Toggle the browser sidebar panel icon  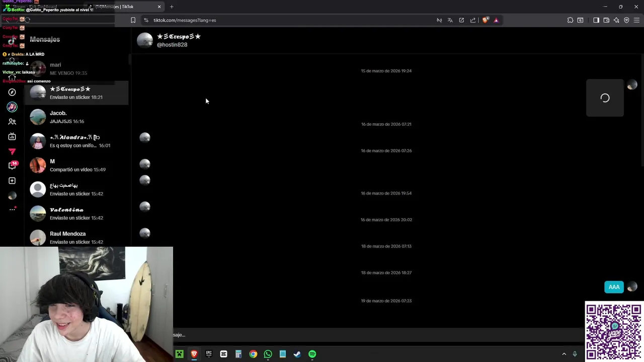pyautogui.click(x=596, y=20)
